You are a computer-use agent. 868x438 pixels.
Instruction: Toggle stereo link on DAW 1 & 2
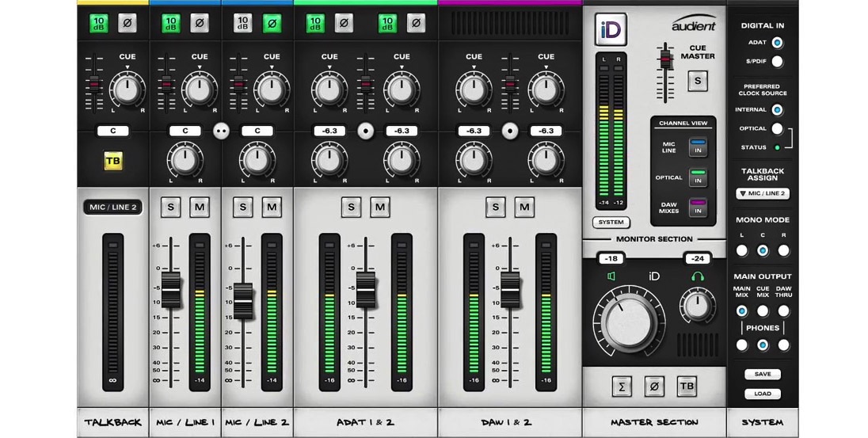[510, 131]
